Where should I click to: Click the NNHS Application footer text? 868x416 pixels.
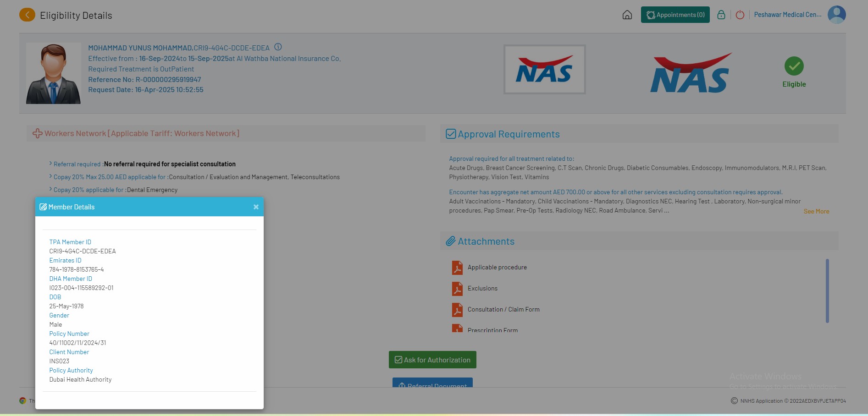[x=793, y=401]
